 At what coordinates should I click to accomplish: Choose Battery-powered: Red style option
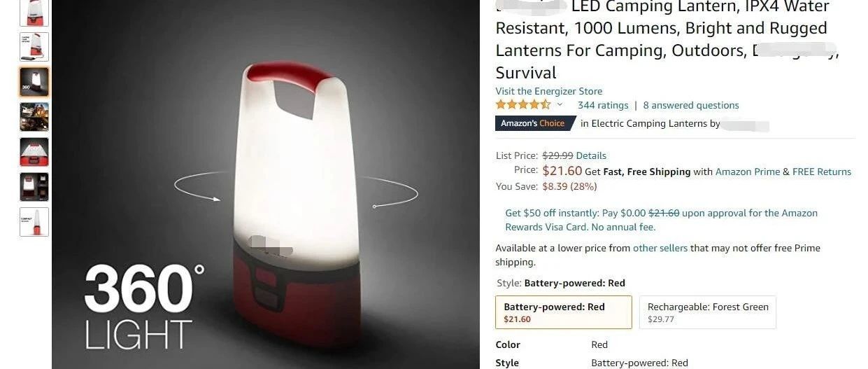[x=563, y=312]
